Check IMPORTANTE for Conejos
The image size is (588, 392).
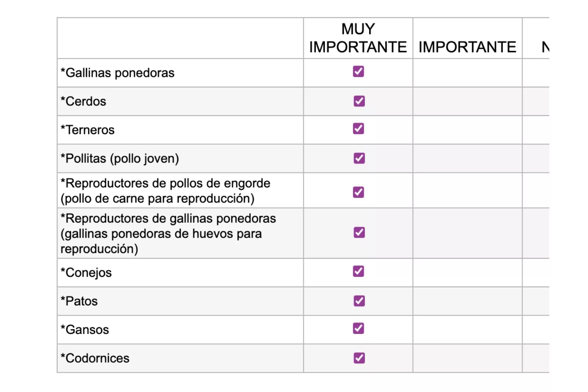(x=467, y=271)
